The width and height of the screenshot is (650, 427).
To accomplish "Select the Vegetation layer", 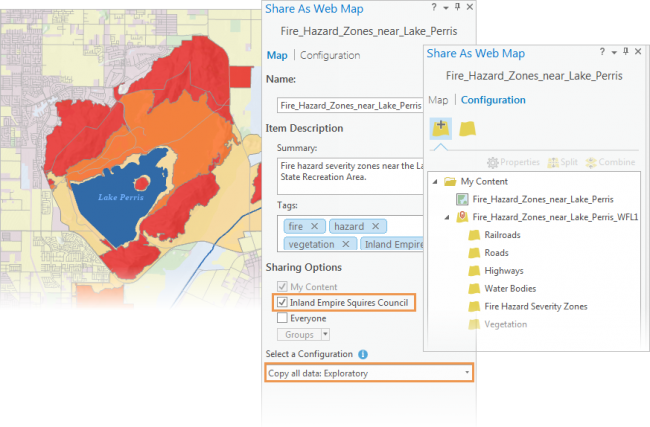I will (505, 324).
